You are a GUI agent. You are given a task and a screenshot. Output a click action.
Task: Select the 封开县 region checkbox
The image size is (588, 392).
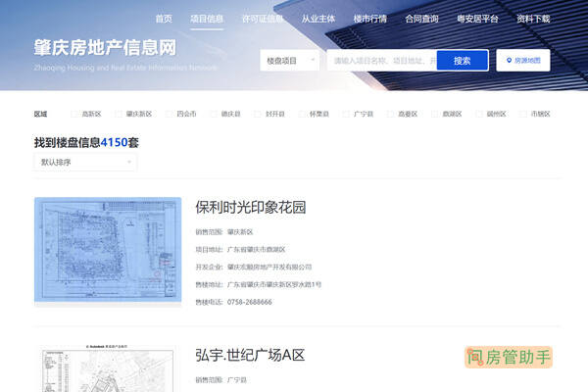pyautogui.click(x=258, y=114)
